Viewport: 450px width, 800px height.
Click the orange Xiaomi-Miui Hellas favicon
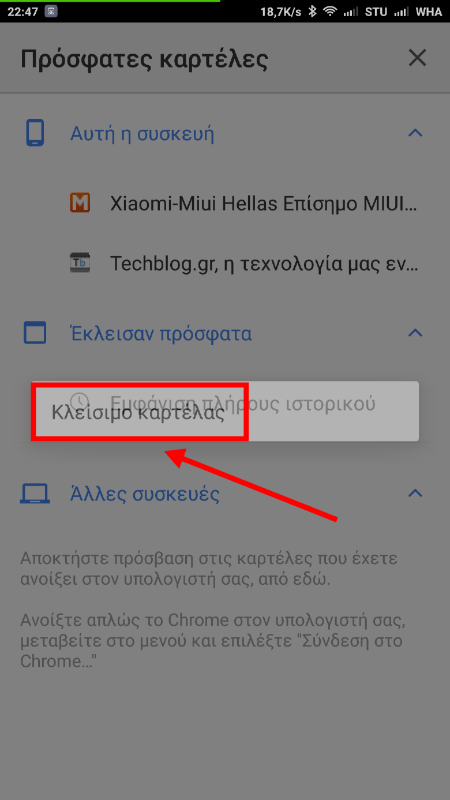coord(80,203)
